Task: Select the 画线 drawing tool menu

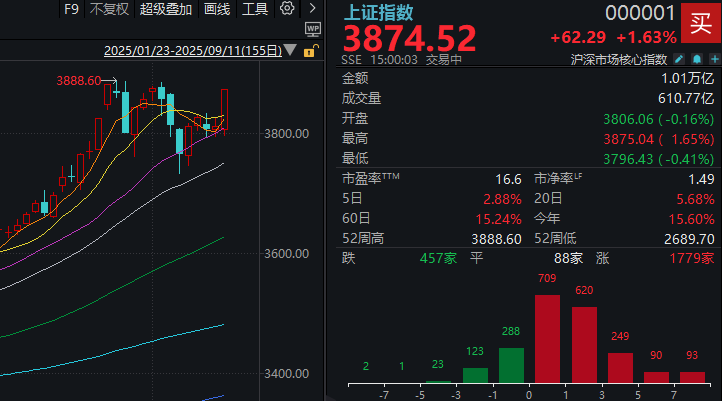Action: (x=217, y=9)
